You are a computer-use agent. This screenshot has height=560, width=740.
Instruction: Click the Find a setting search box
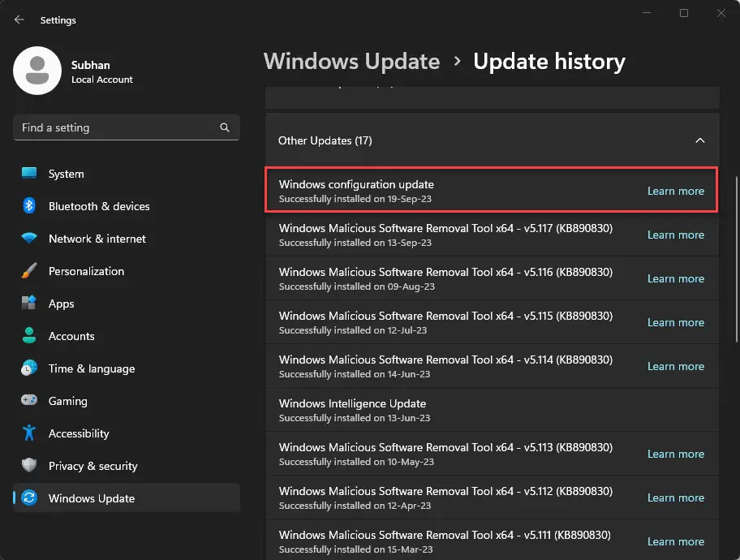coord(122,127)
